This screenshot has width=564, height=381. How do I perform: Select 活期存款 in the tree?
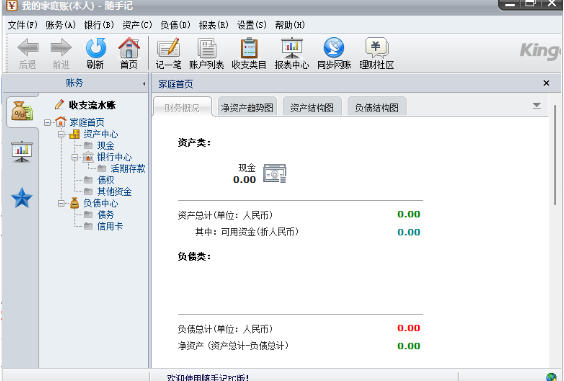pyautogui.click(x=128, y=168)
